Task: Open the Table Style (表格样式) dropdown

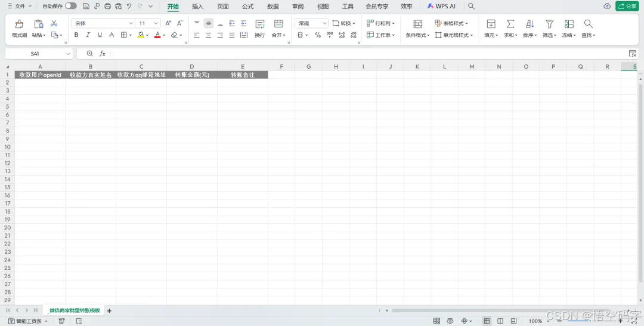Action: (451, 23)
